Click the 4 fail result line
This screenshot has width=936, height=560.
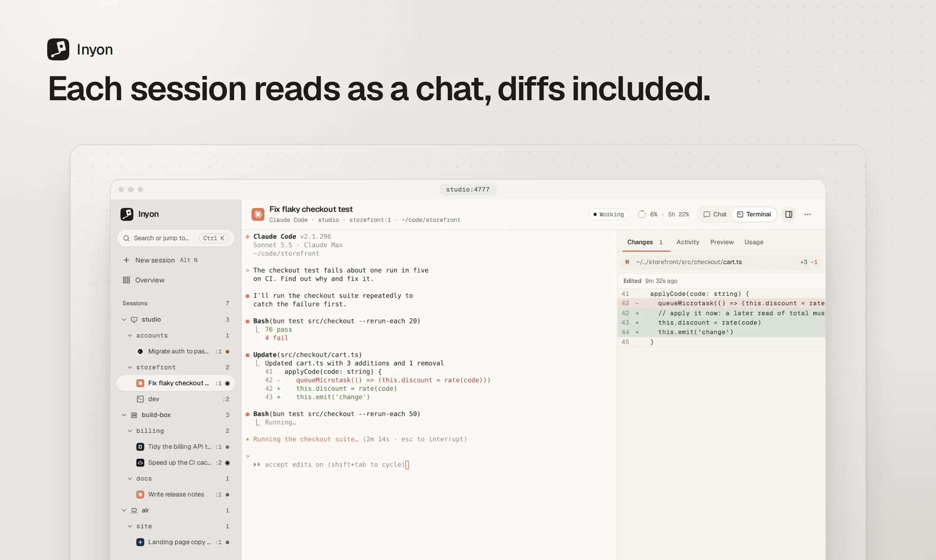[276, 338]
